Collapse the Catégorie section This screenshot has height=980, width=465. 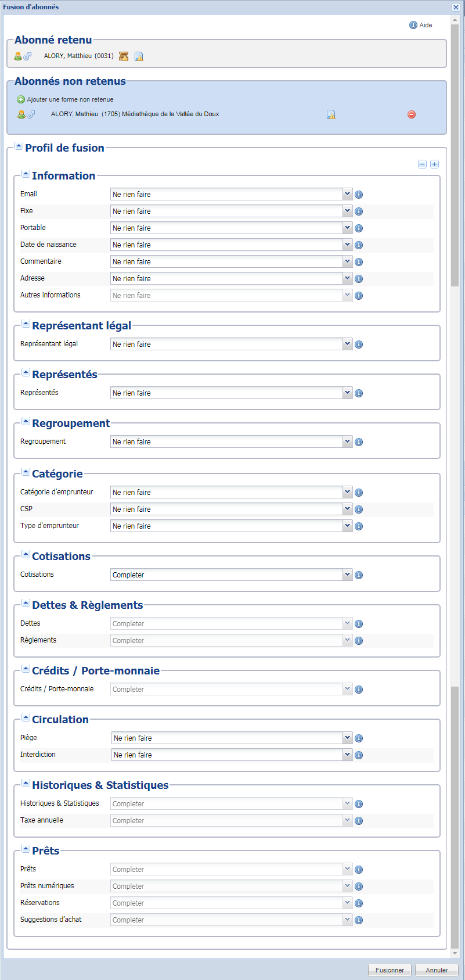click(26, 472)
